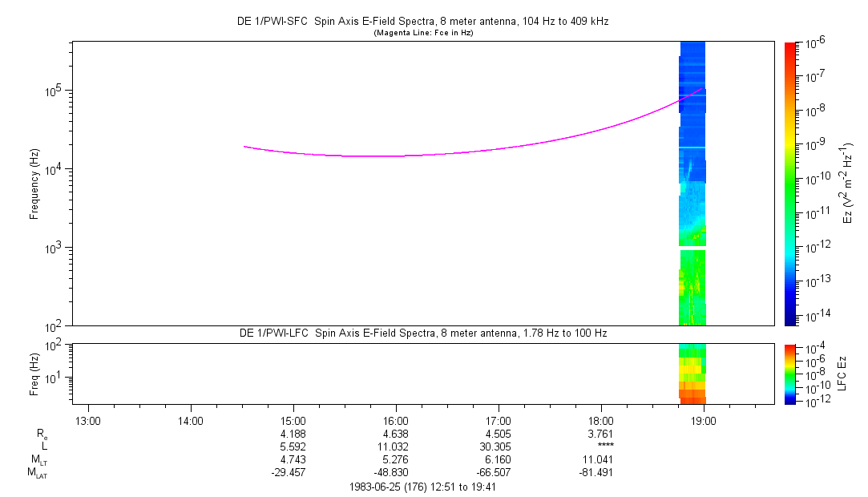Click the DE 1/PWI-LFC panel title

click(423, 333)
